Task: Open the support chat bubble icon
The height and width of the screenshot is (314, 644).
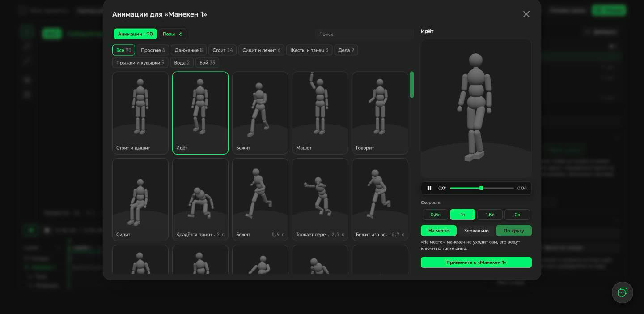Action: click(x=622, y=292)
